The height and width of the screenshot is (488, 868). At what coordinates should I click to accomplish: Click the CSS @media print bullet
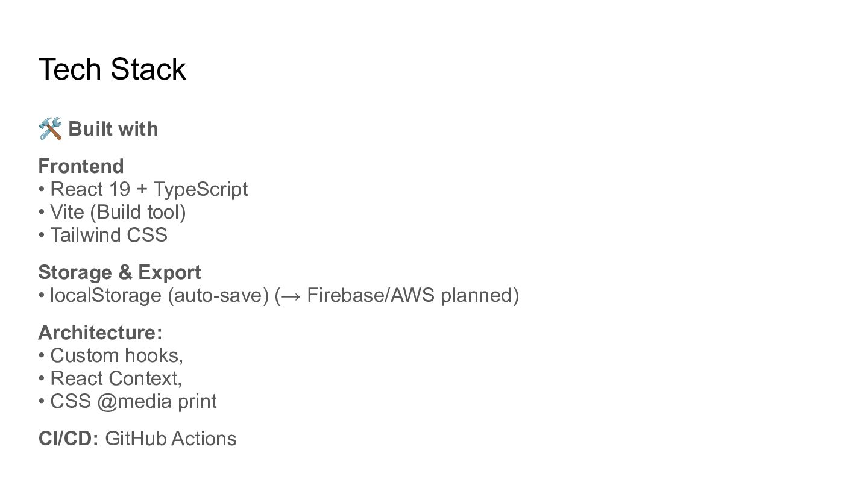pyautogui.click(x=127, y=401)
